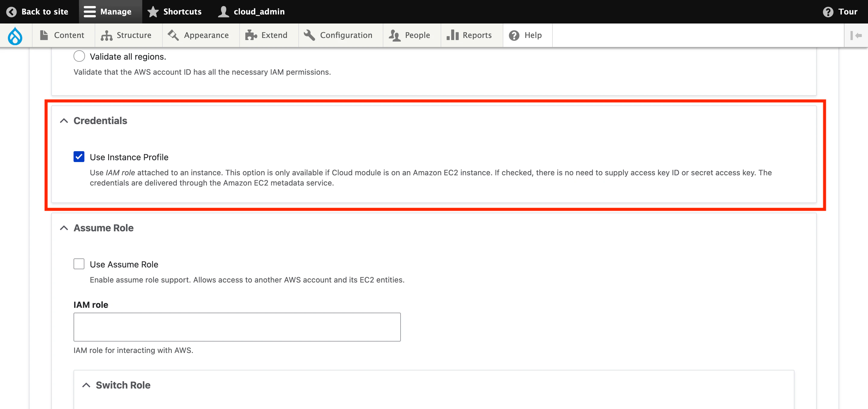Click the People users icon
The height and width of the screenshot is (409, 868).
pos(395,35)
